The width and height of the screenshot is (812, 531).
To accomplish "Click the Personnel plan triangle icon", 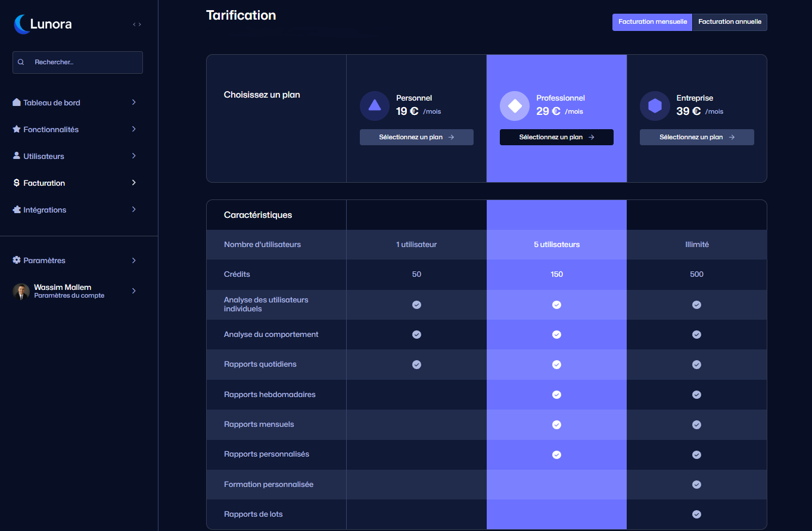I will pyautogui.click(x=374, y=106).
